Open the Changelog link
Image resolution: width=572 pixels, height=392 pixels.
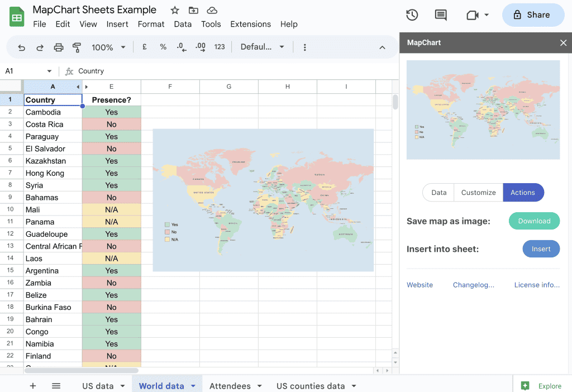pos(474,285)
